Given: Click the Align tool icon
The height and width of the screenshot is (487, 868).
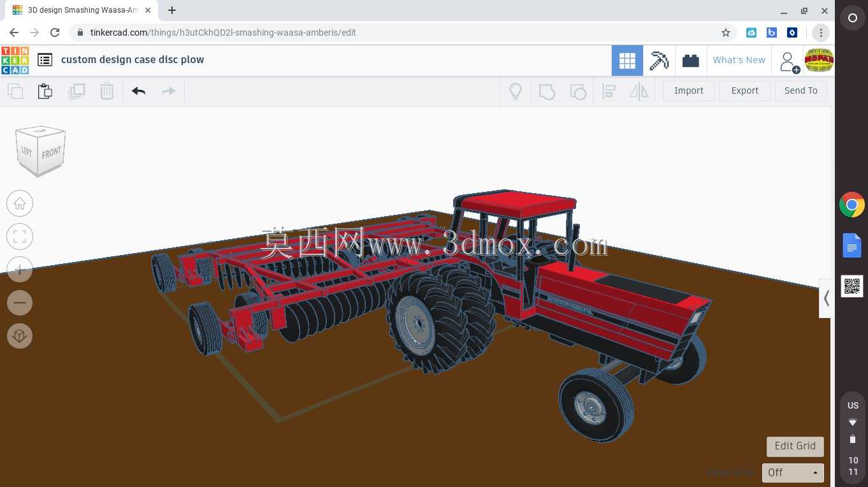Looking at the screenshot, I should coord(609,91).
